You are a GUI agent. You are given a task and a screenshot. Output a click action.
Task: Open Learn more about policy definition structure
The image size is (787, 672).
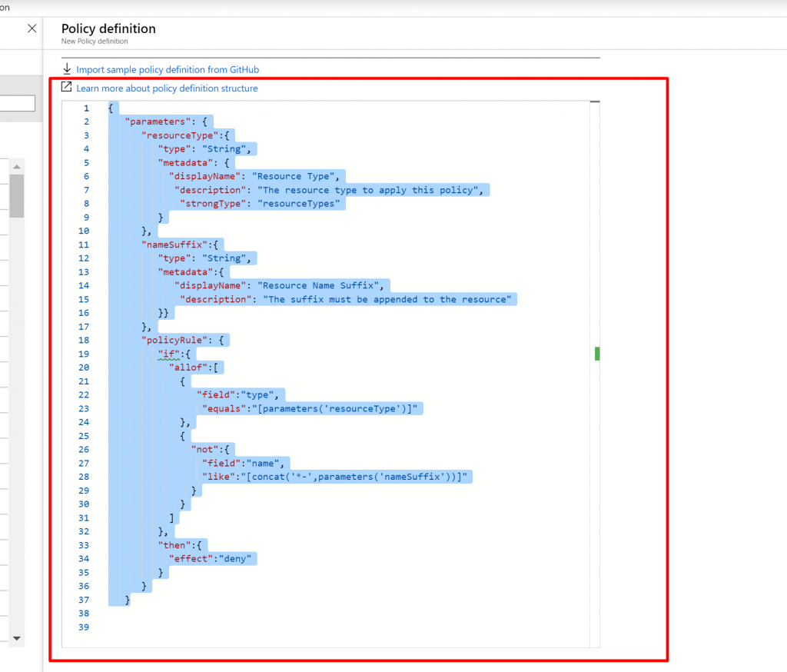(x=167, y=88)
